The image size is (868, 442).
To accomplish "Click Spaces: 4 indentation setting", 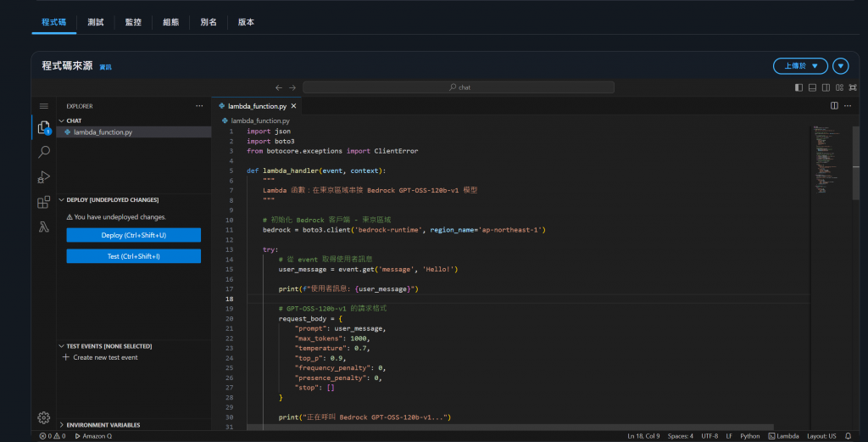I will coord(681,436).
